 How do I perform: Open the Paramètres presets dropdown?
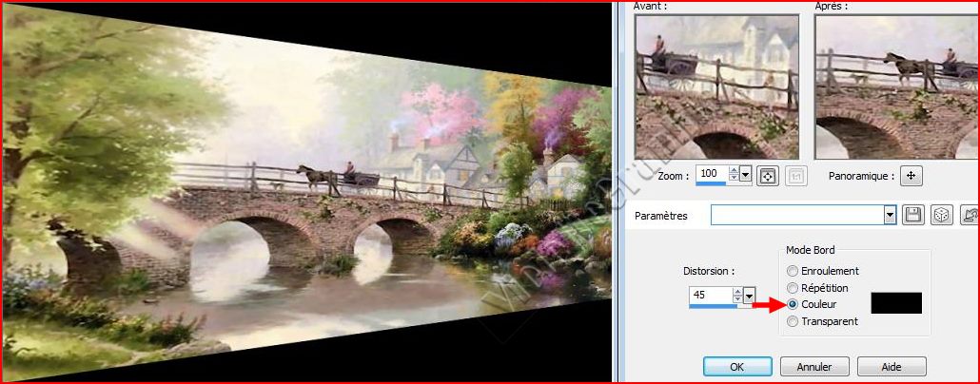coord(892,216)
